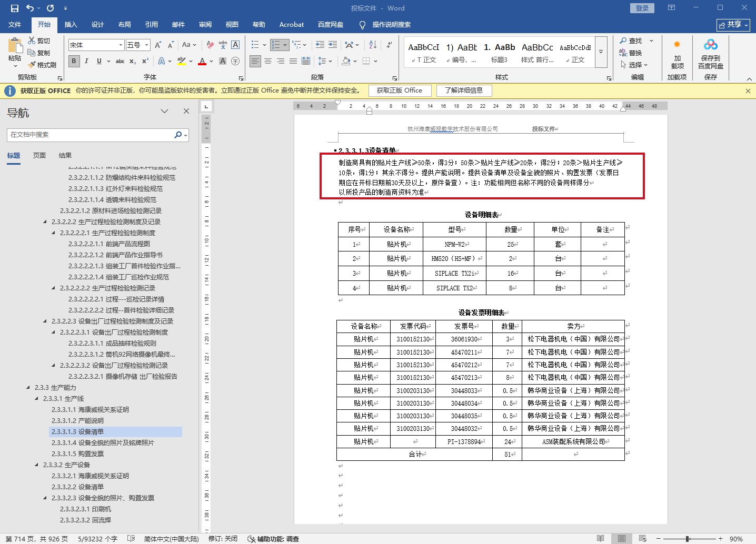The width and height of the screenshot is (756, 544).
Task: Open the Add-ins (加载项) button
Action: (x=677, y=54)
